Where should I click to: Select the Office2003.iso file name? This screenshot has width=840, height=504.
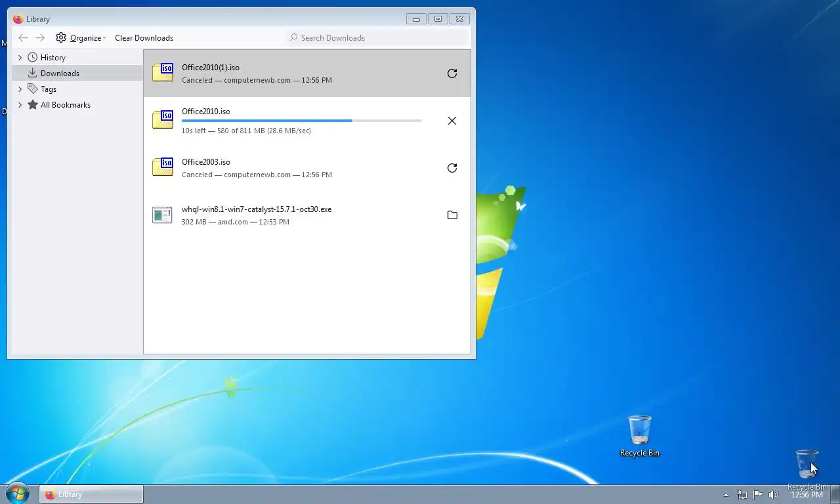coord(206,162)
